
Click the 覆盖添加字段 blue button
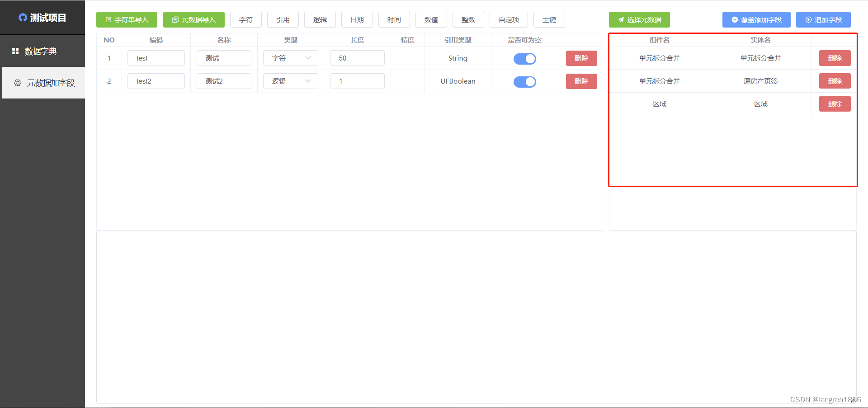click(x=756, y=20)
